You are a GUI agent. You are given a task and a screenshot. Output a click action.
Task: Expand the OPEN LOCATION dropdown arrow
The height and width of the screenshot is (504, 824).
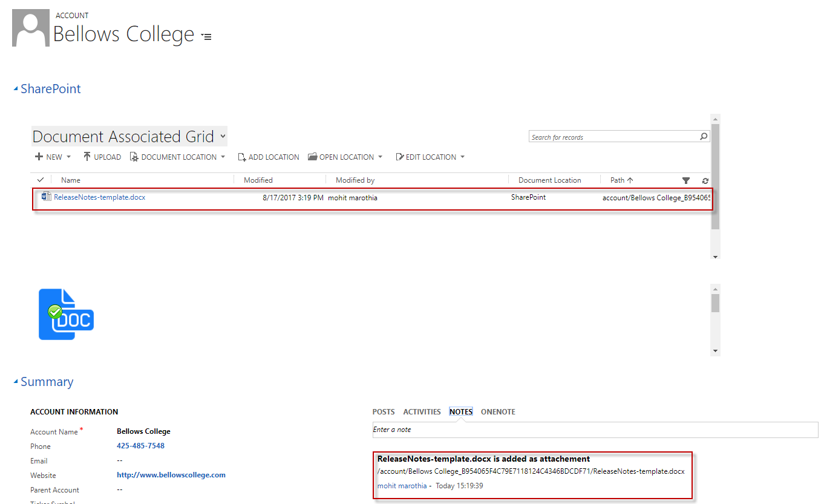tap(380, 157)
